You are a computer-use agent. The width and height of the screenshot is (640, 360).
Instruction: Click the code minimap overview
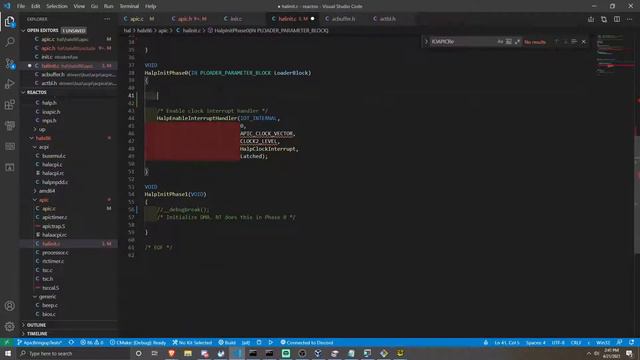click(x=614, y=55)
